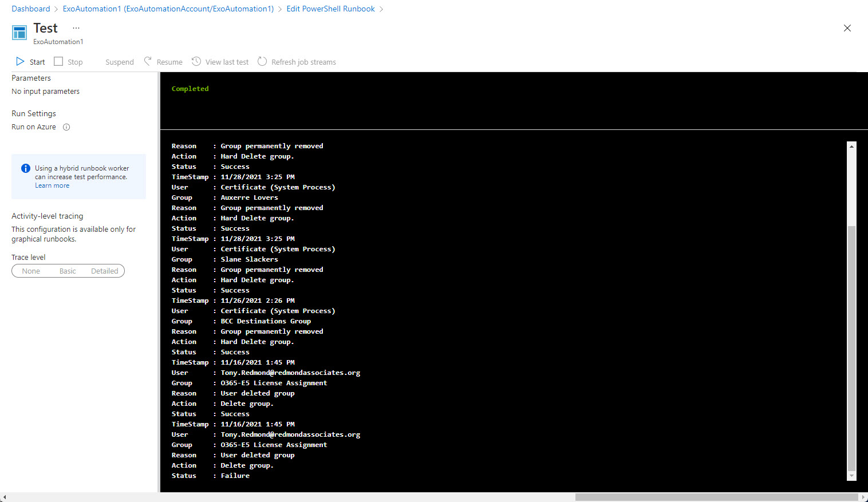Image resolution: width=868 pixels, height=502 pixels.
Task: Click the Learn more link
Action: point(52,185)
